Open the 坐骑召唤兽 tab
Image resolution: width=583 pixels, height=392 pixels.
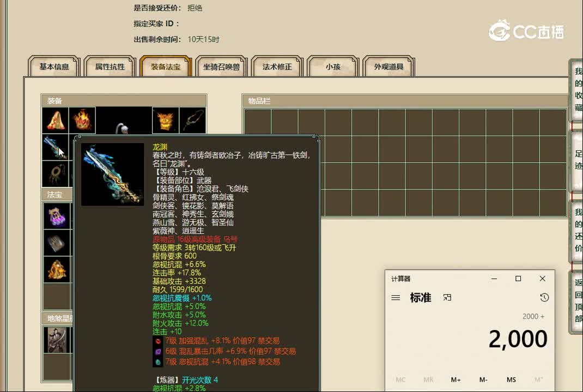pos(222,66)
